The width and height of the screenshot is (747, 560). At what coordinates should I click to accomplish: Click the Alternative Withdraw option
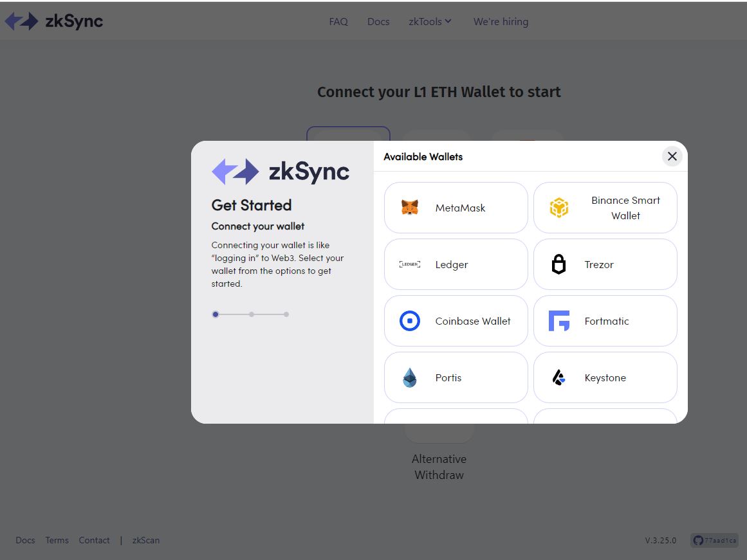(x=439, y=467)
